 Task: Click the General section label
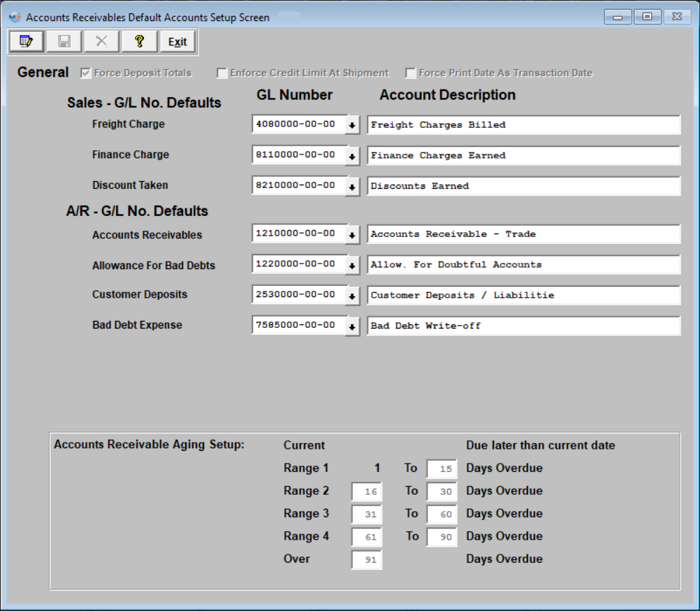[x=43, y=72]
